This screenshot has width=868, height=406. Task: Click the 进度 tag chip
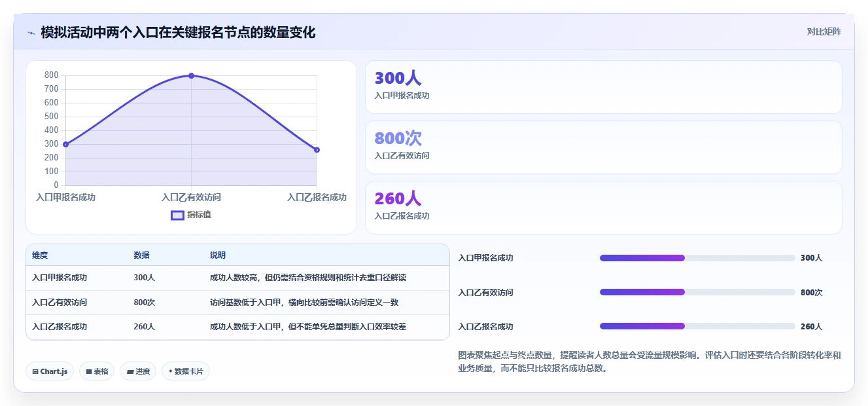point(138,371)
